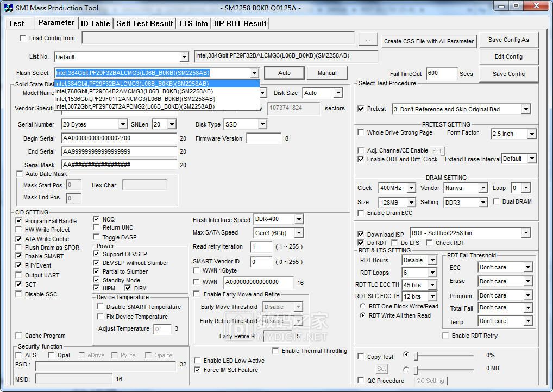Open DRAM Vendor Nanya dropdown

pos(483,188)
